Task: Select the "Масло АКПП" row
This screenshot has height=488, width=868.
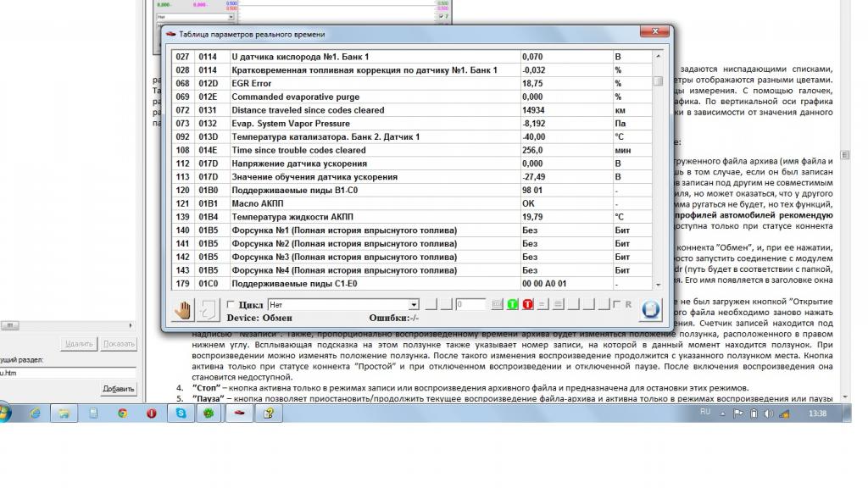Action: (x=412, y=203)
